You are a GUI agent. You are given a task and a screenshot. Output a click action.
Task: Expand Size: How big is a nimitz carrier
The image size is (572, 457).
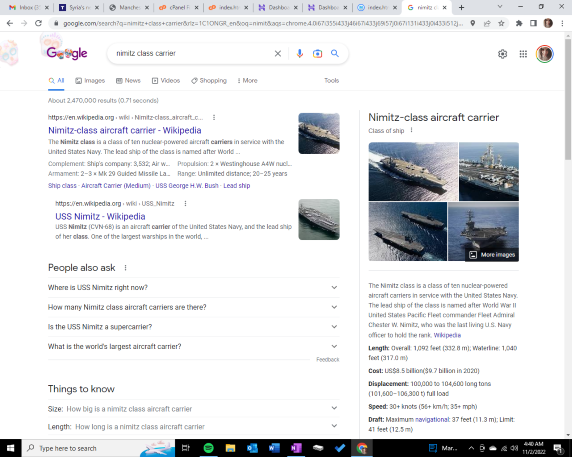pyautogui.click(x=193, y=409)
